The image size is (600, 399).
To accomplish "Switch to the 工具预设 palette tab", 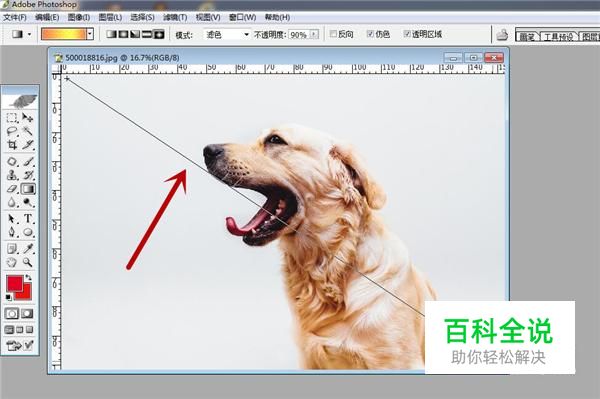I will [559, 37].
